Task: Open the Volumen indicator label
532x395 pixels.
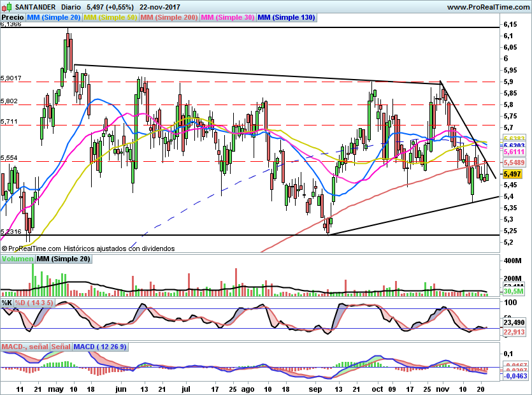Action: [17, 259]
